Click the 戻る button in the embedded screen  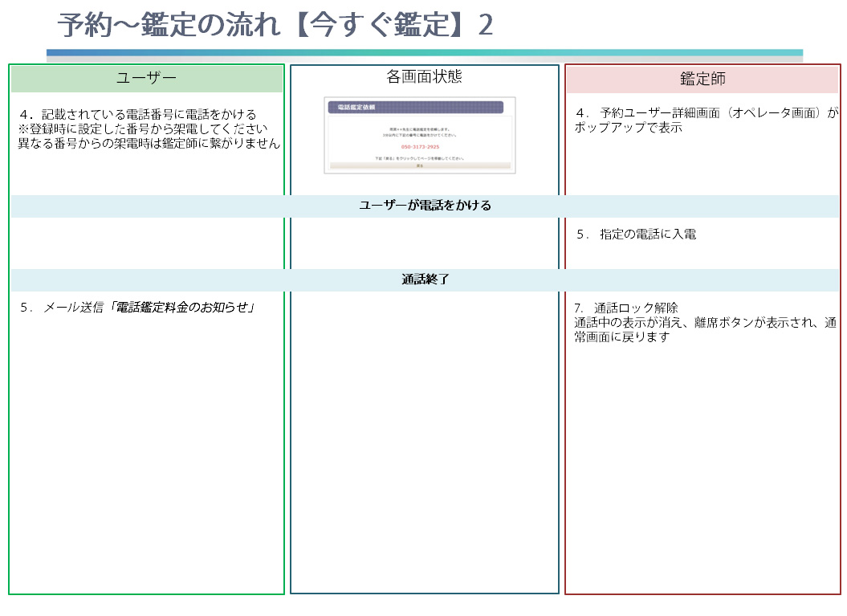[420, 165]
